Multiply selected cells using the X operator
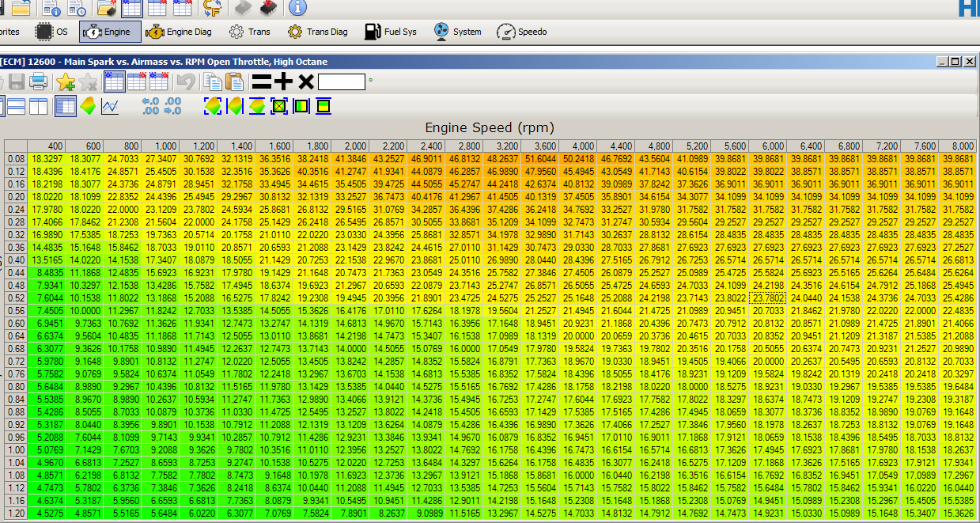The image size is (980, 523). coord(306,81)
